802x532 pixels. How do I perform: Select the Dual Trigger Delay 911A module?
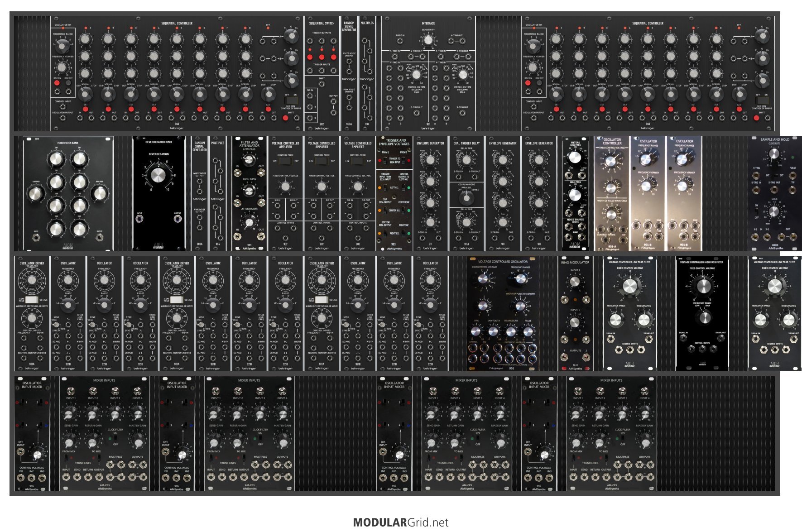(x=466, y=193)
